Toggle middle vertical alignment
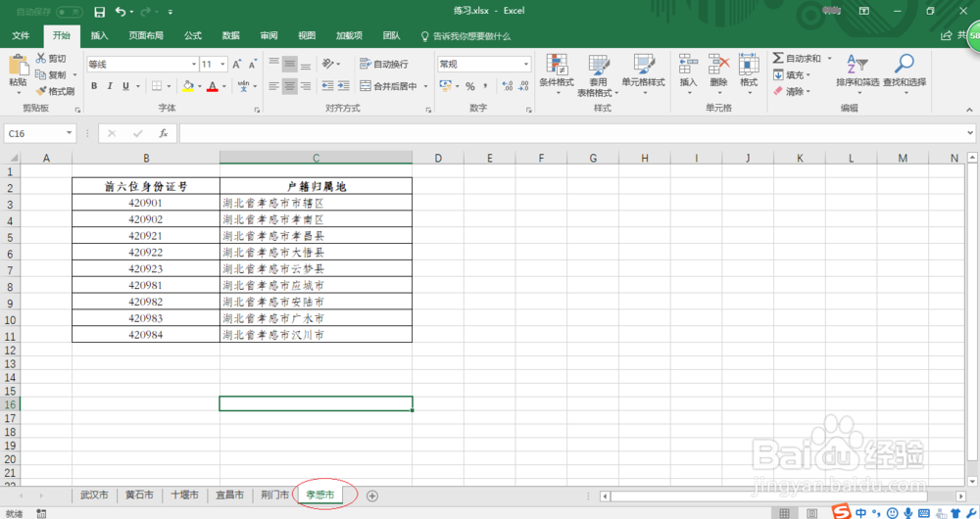This screenshot has width=980, height=519. 289,64
